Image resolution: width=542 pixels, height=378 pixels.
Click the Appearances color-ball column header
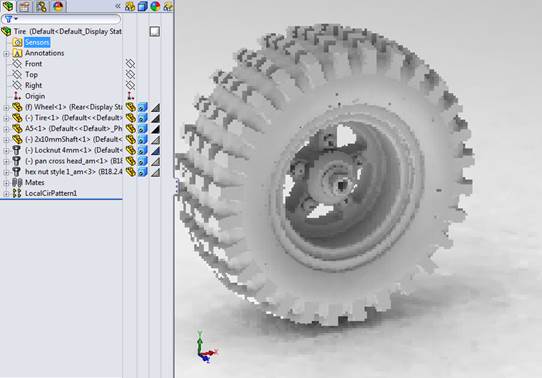155,6
